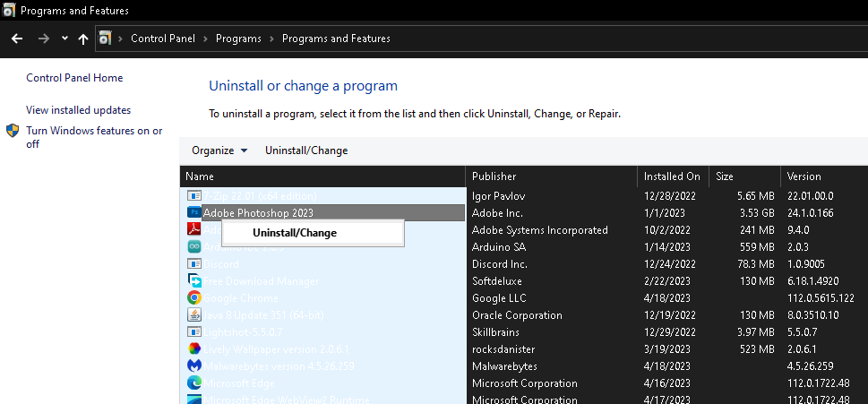Open the recent locations chevron
Viewport: 868px width, 404px height.
click(x=64, y=39)
